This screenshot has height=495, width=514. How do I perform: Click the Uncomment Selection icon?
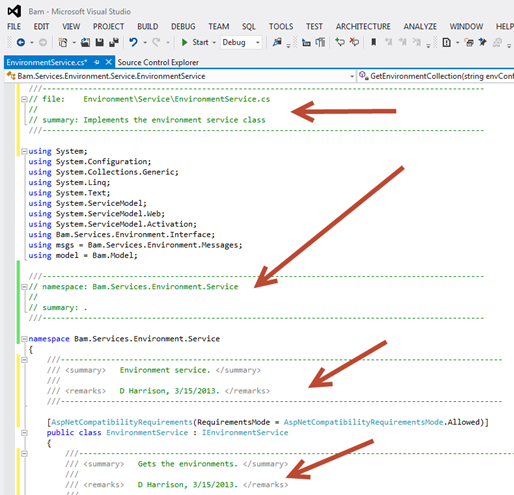[354, 42]
